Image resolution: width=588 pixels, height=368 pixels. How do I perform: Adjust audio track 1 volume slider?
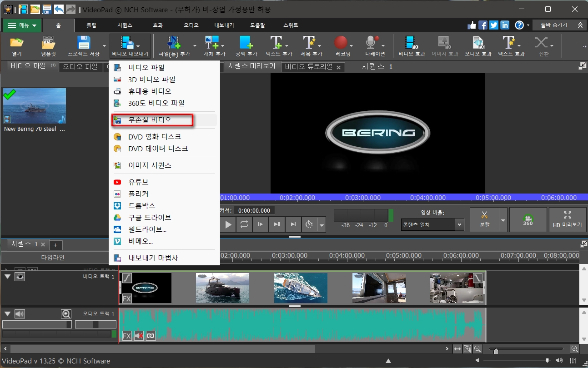(37, 324)
